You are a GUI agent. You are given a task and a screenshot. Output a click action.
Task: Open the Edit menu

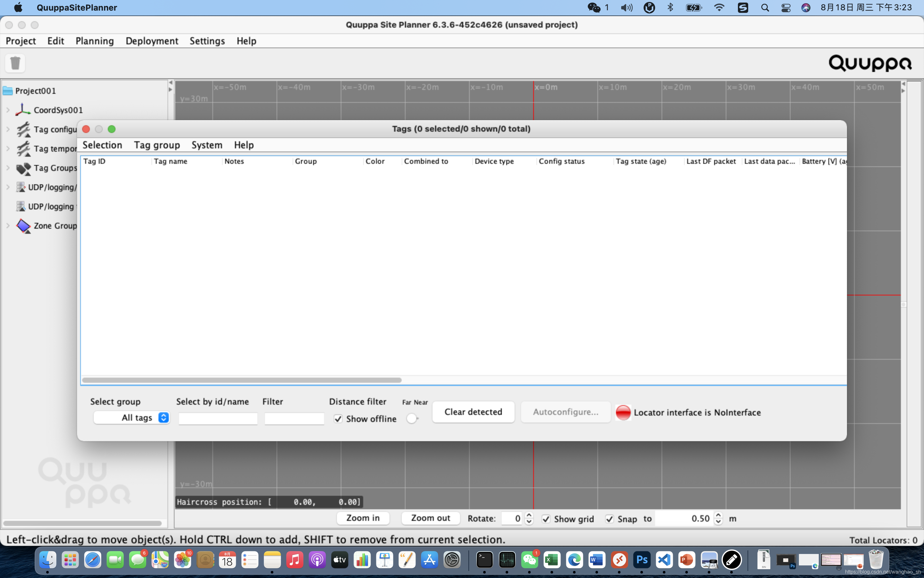[56, 41]
